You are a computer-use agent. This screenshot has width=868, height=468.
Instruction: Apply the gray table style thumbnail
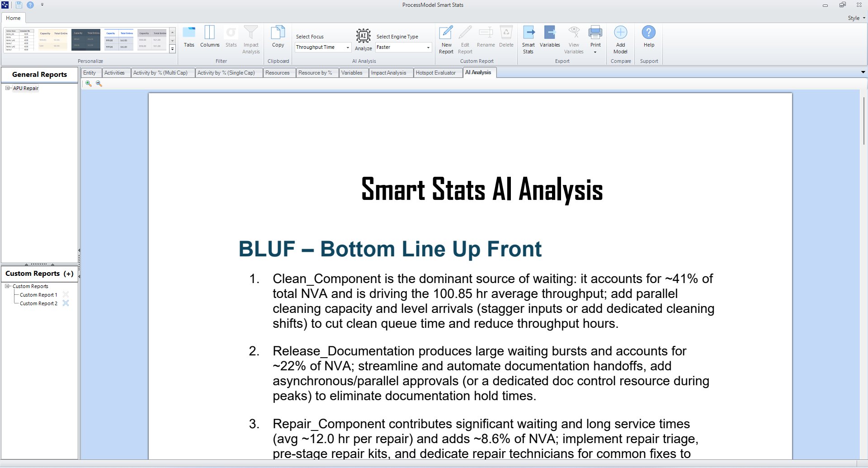pyautogui.click(x=152, y=40)
